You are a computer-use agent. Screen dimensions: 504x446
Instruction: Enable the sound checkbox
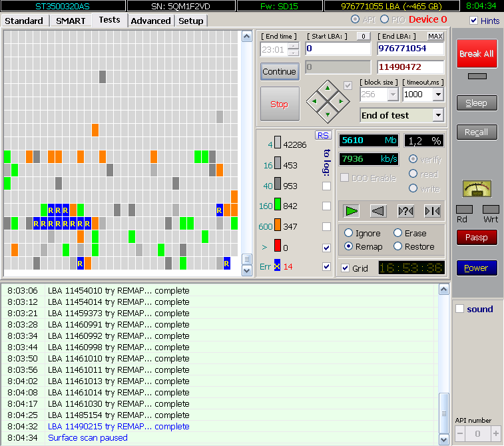tap(460, 309)
